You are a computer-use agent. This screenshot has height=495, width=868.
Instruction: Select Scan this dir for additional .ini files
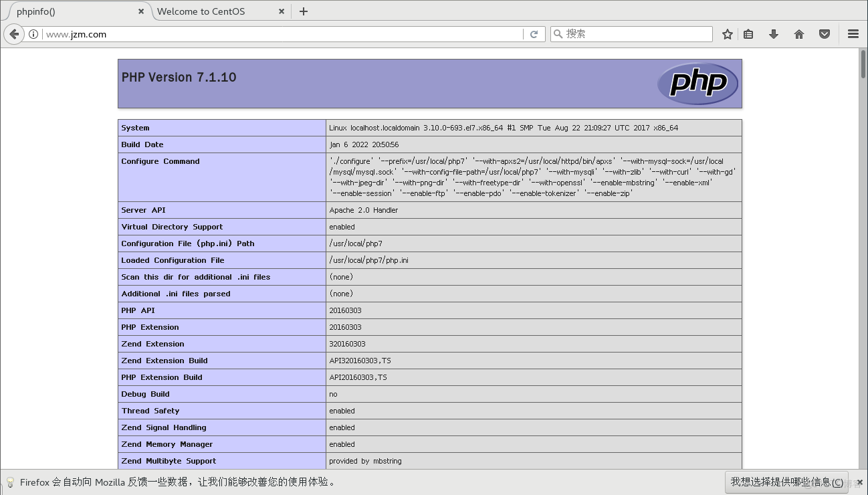(x=196, y=277)
